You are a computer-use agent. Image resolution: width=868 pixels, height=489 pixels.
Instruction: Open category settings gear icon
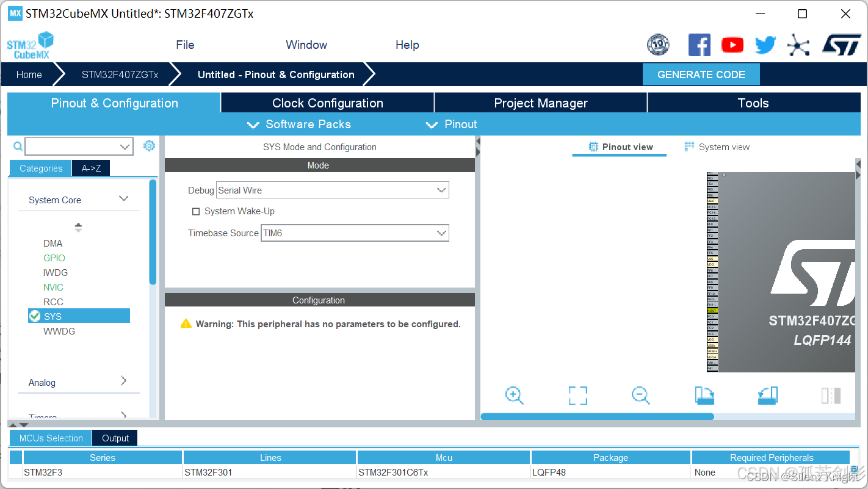coord(149,146)
